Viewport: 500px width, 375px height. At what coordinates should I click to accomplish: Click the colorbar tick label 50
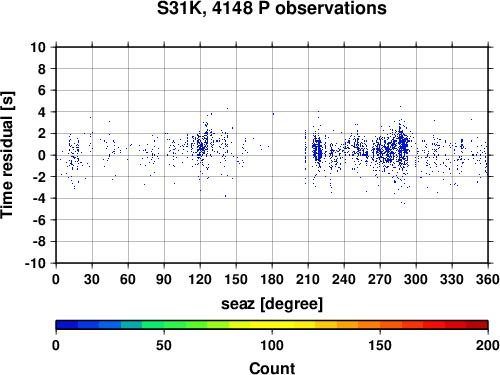pyautogui.click(x=164, y=345)
